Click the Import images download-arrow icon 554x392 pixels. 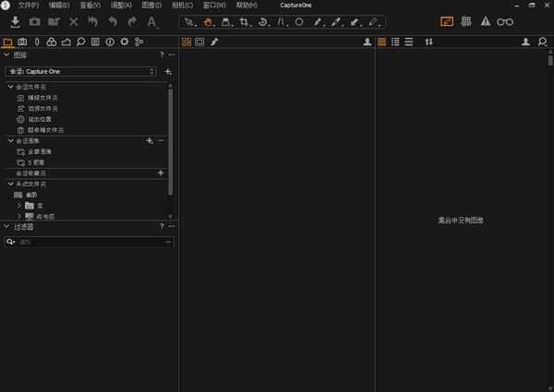click(15, 22)
